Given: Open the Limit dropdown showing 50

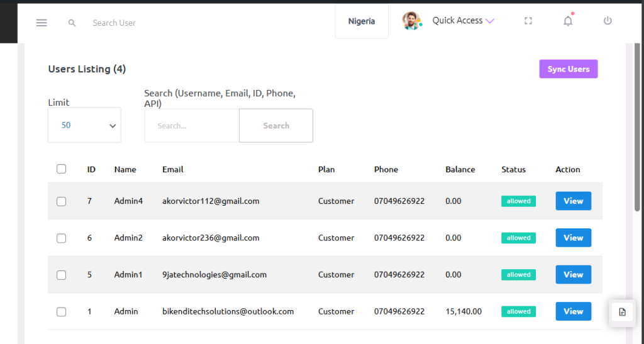Looking at the screenshot, I should click(x=84, y=125).
